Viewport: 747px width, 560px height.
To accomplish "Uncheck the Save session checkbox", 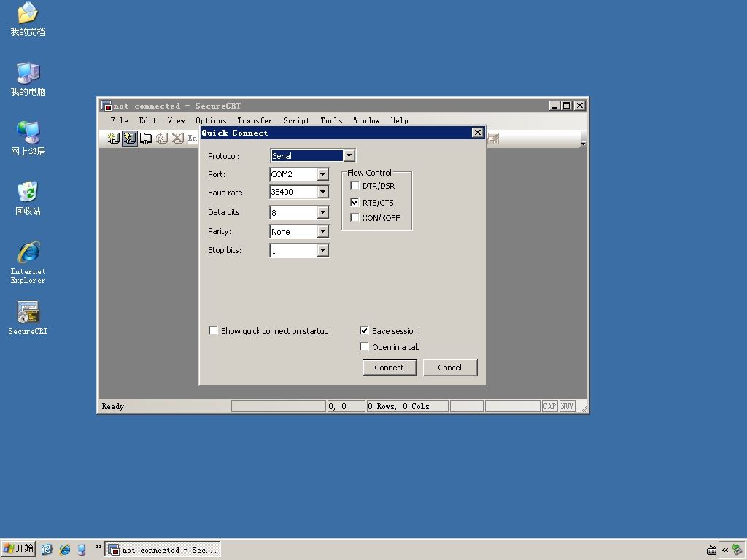I will pos(364,330).
